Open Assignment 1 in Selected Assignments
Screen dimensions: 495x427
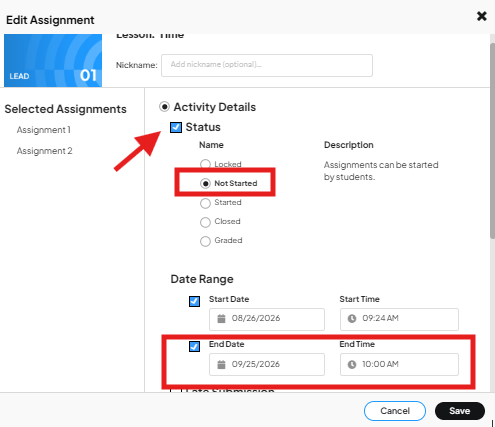[x=44, y=130]
